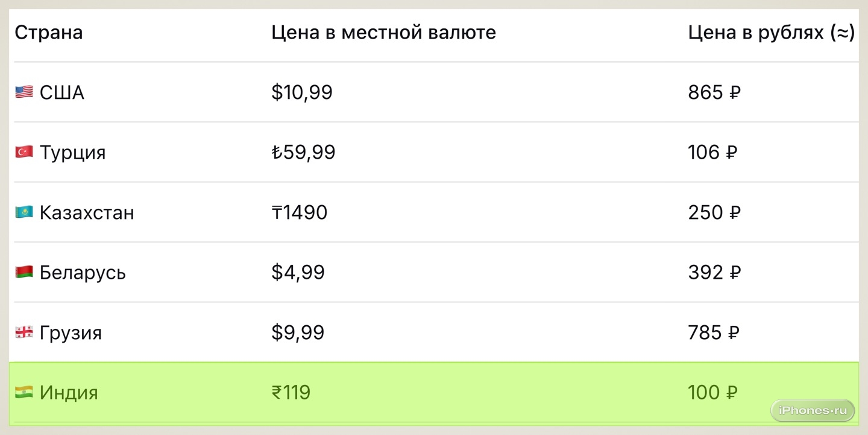Click the Беларусь country label
The image size is (868, 435).
tap(83, 273)
